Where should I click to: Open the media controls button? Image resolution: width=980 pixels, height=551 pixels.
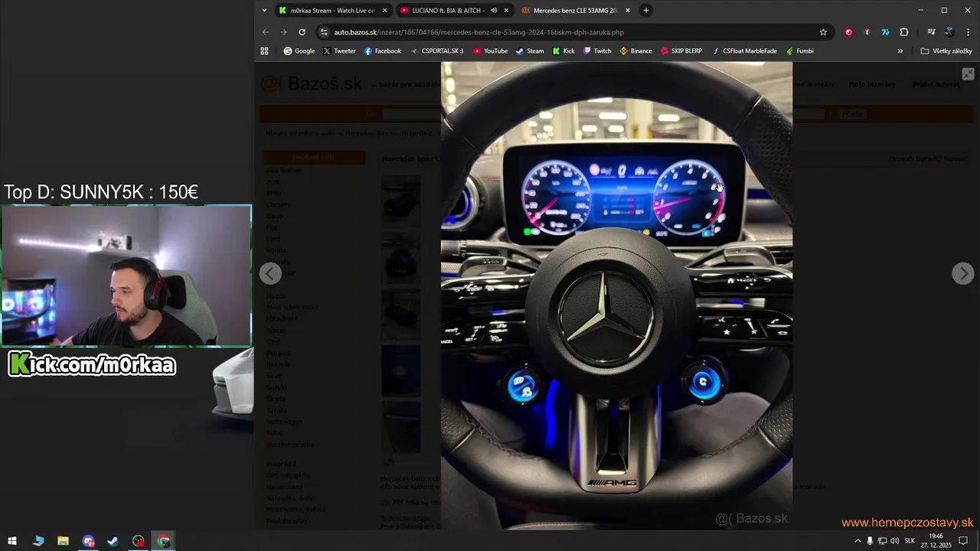point(931,32)
